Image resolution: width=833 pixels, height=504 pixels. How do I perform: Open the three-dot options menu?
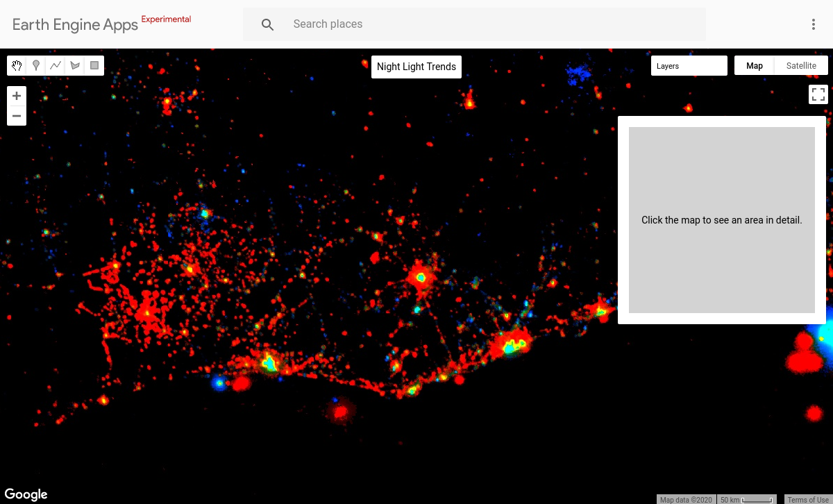coord(813,24)
